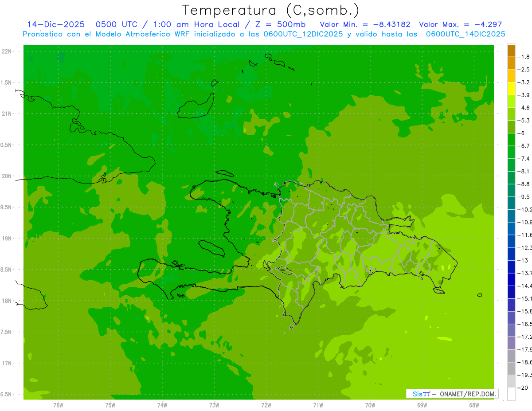Select the date text "14-Dic-2025"
This screenshot has width=532, height=411.
coord(55,24)
